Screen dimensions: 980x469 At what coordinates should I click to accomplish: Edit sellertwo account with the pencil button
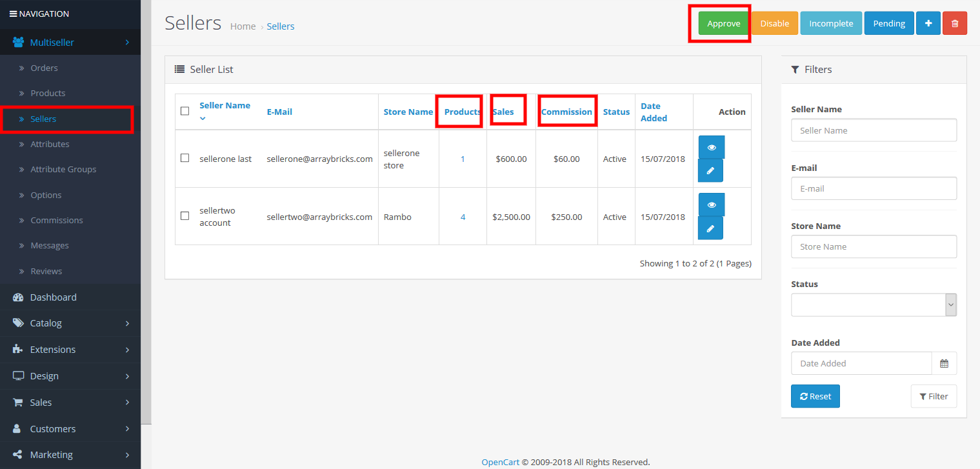click(710, 228)
